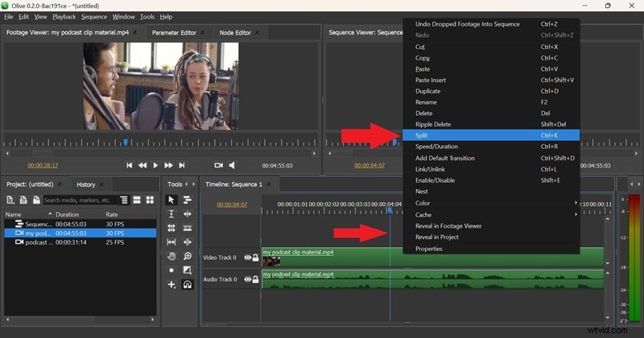Select the Pointer tool in Tools panel
The image size is (644, 338).
(x=171, y=200)
